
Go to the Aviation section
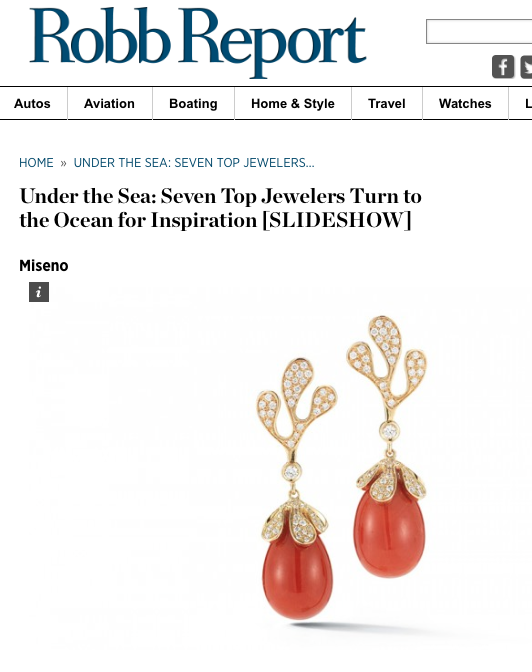[109, 104]
